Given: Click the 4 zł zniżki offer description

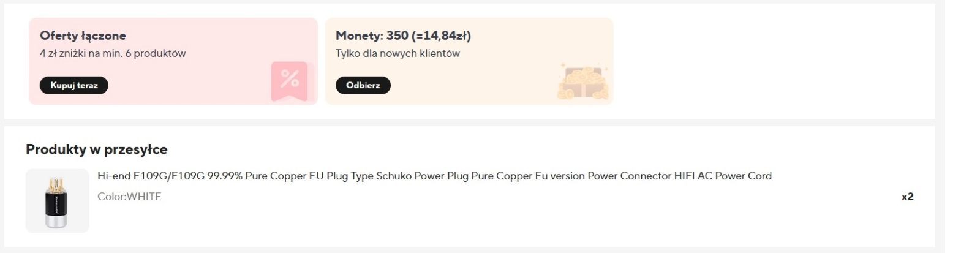Looking at the screenshot, I should [x=113, y=53].
